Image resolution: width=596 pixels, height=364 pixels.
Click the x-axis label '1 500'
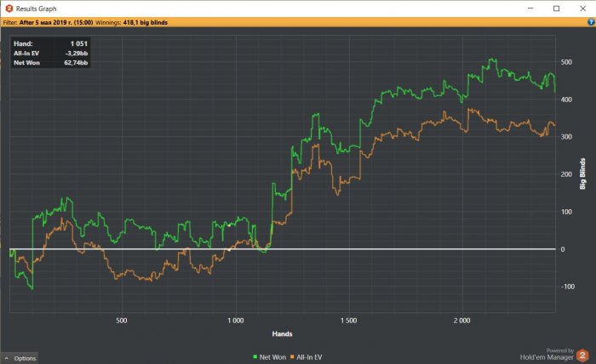(x=348, y=321)
